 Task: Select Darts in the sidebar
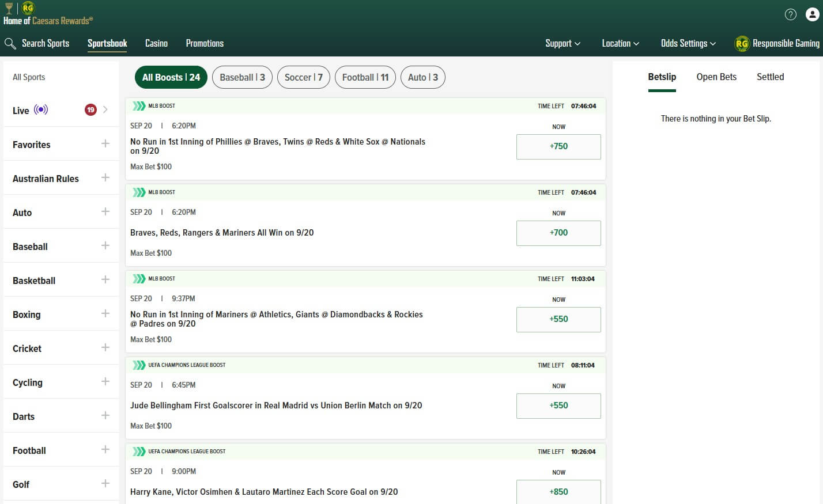(24, 416)
